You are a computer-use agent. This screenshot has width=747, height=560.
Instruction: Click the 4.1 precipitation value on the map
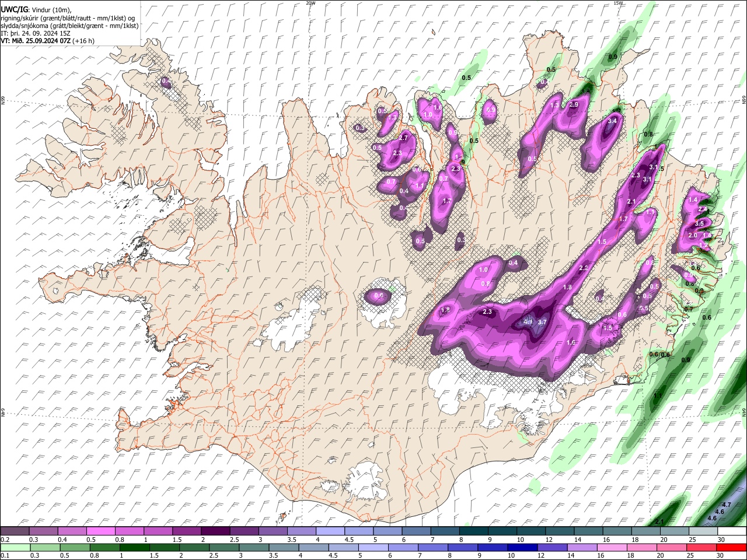529,321
